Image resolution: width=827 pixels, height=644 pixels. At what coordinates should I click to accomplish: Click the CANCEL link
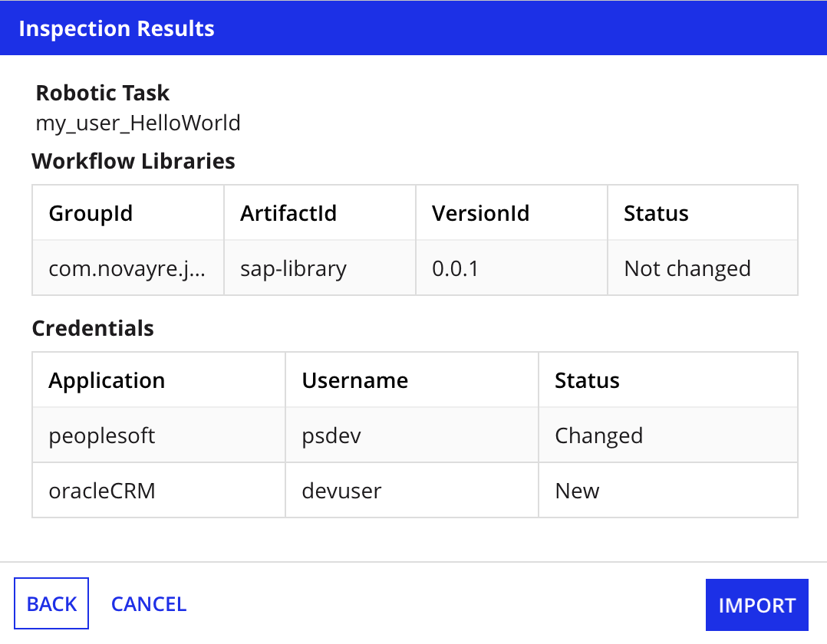(x=148, y=603)
